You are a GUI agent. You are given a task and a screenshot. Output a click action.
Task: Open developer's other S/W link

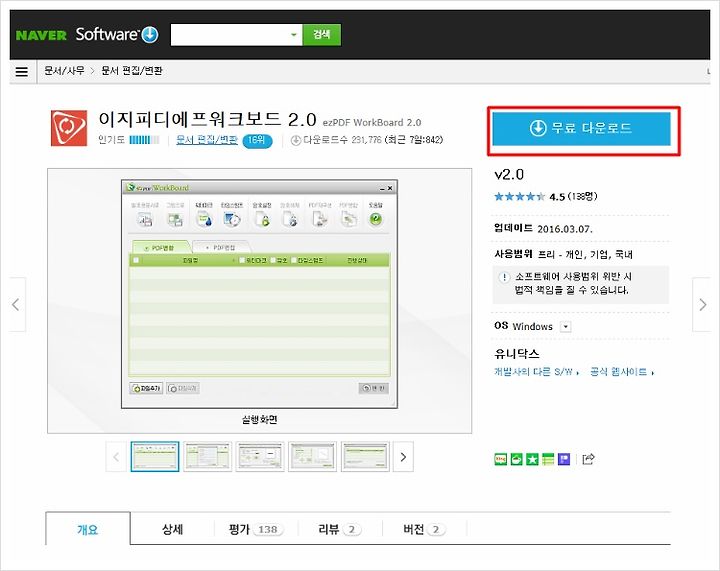click(536, 372)
